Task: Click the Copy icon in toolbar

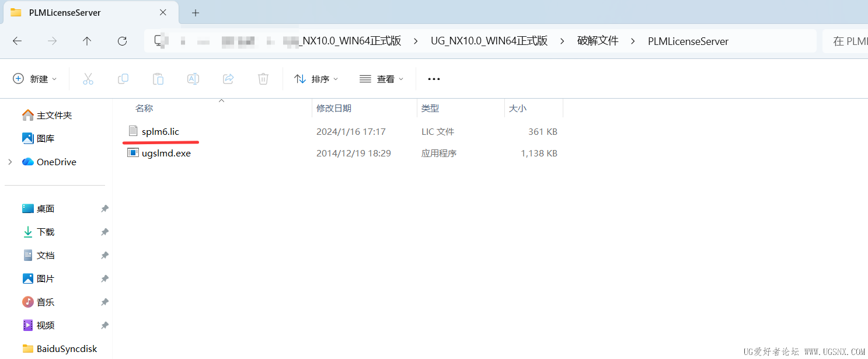Action: point(123,79)
